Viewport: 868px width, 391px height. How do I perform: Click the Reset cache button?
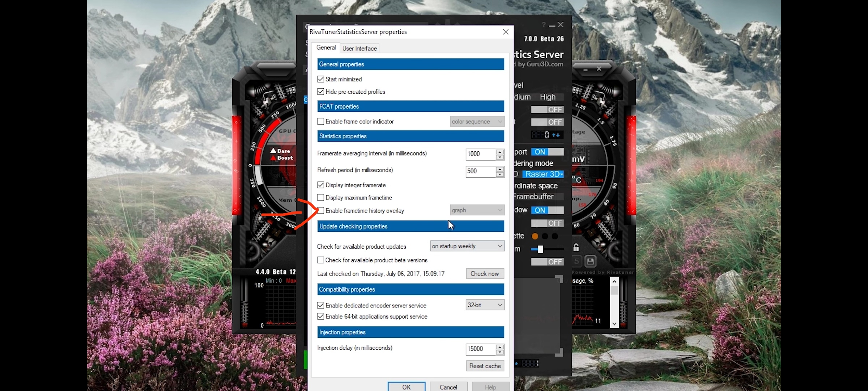484,366
